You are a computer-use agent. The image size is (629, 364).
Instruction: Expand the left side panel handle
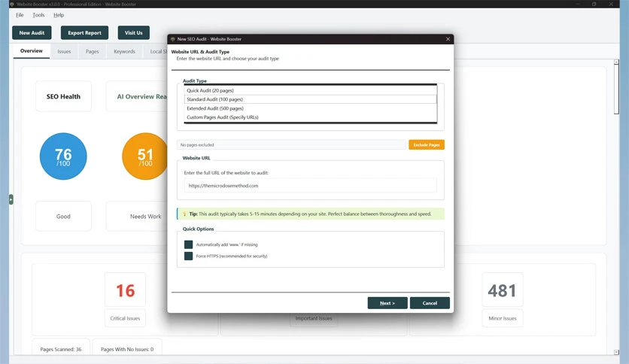point(11,199)
